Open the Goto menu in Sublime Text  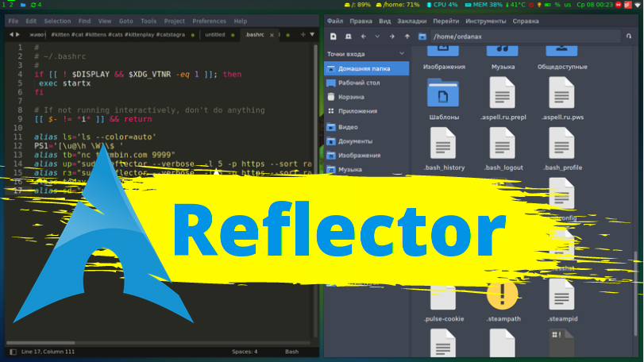(x=125, y=21)
